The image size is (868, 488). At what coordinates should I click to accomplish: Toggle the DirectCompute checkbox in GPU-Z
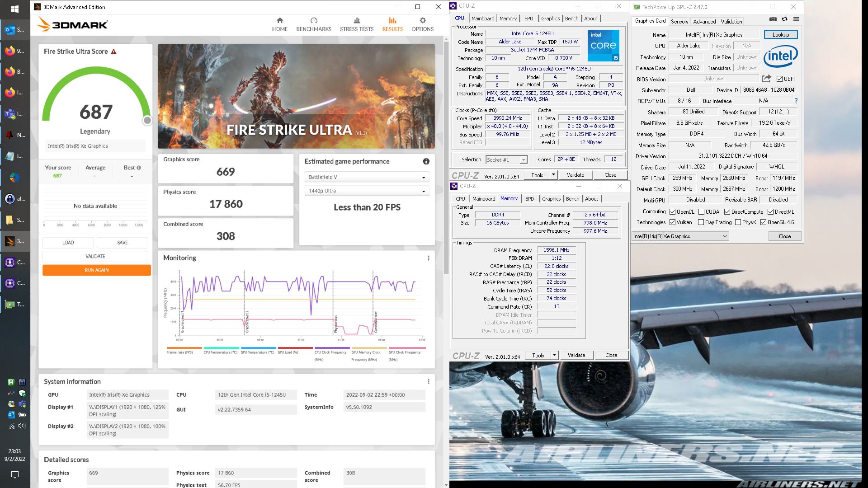point(727,212)
